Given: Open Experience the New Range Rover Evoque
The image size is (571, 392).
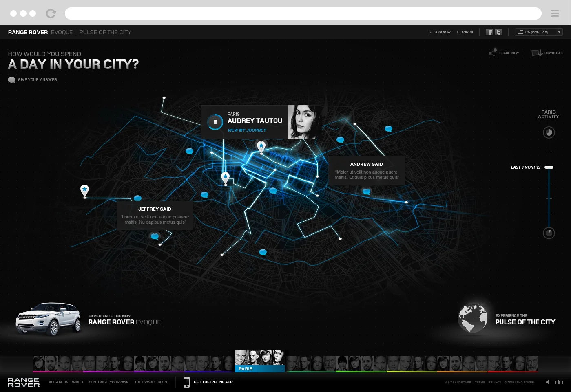Looking at the screenshot, I should pyautogui.click(x=125, y=319).
